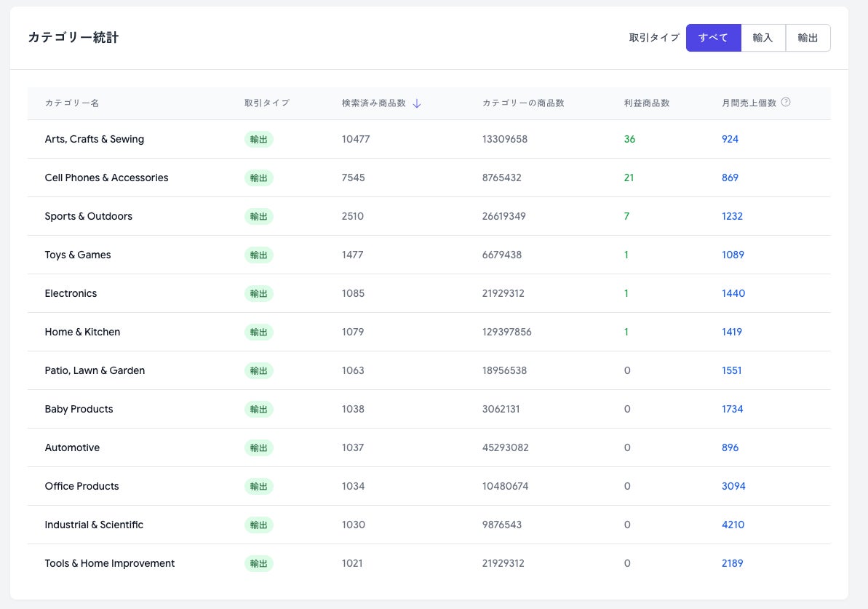868x609 pixels.
Task: Click the 輸出 badge in Toys & Games row
Action: (x=258, y=255)
